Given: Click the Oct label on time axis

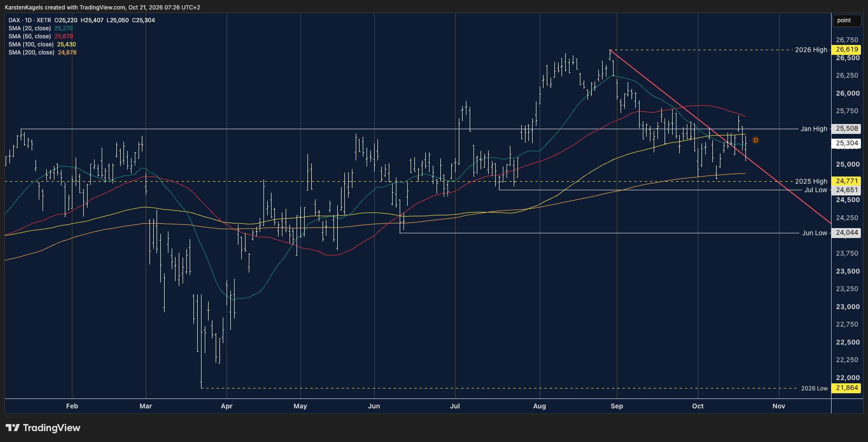Looking at the screenshot, I should pyautogui.click(x=698, y=406).
